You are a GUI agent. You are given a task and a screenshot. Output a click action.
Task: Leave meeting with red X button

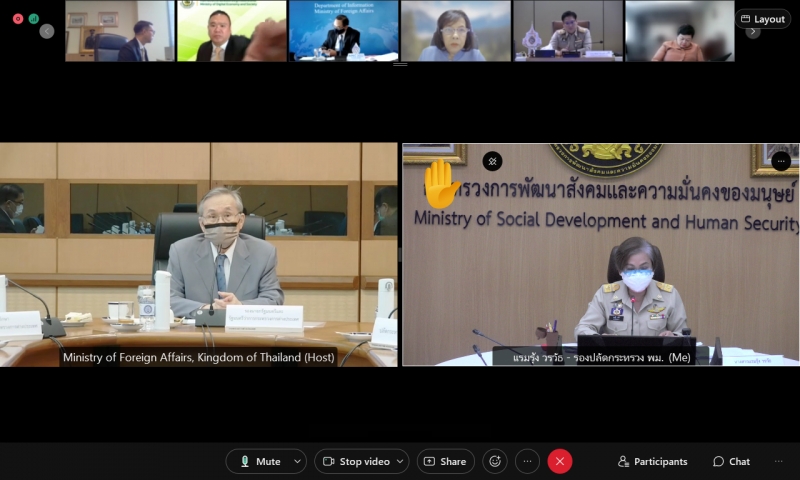(560, 461)
